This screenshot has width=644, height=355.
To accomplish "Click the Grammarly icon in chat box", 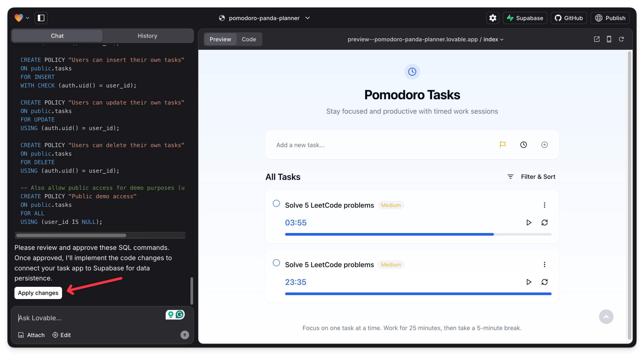I will tap(180, 314).
